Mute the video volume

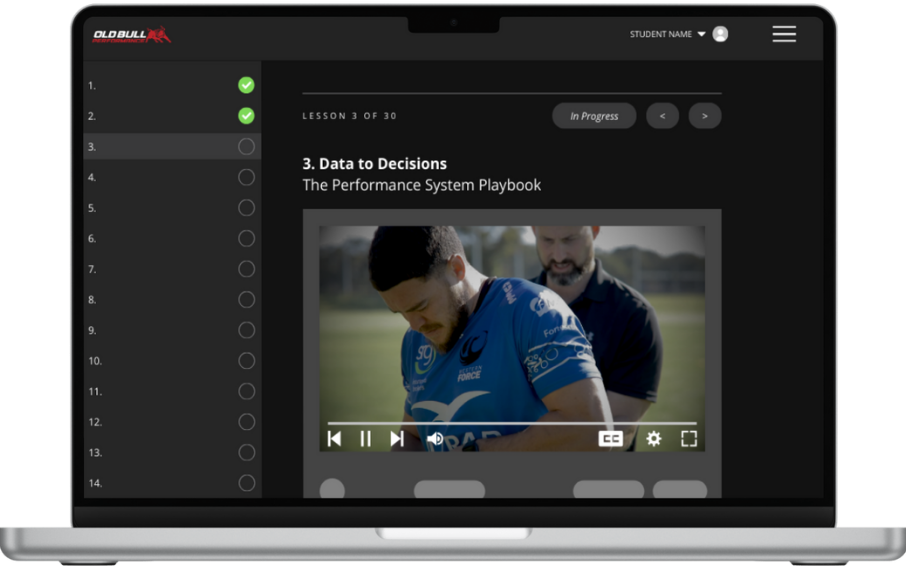pos(435,439)
